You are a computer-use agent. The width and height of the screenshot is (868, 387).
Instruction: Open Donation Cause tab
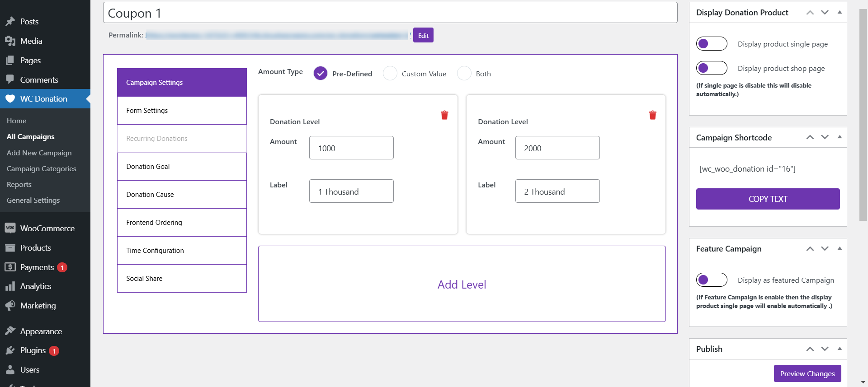tap(182, 195)
